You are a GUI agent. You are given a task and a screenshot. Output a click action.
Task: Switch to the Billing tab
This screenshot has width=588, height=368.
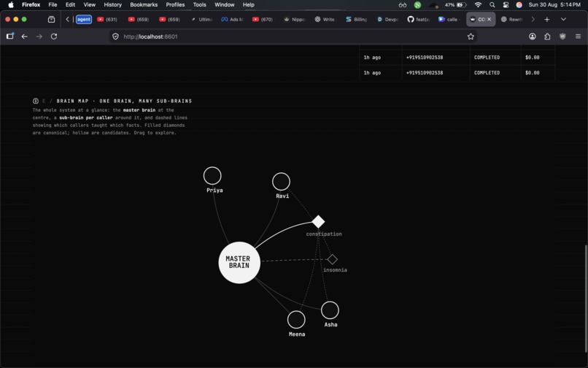(x=356, y=19)
